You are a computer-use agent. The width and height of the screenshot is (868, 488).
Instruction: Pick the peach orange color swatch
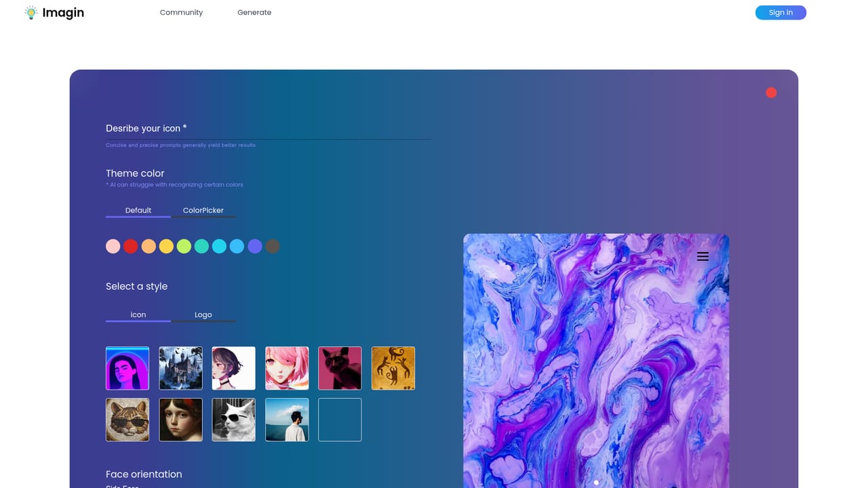(149, 247)
